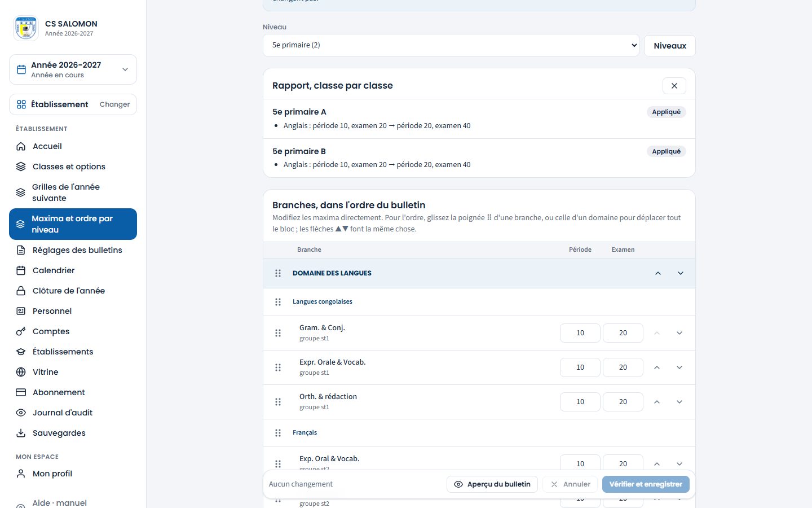Go to Accueil in the sidebar
812x508 pixels.
tap(73, 146)
